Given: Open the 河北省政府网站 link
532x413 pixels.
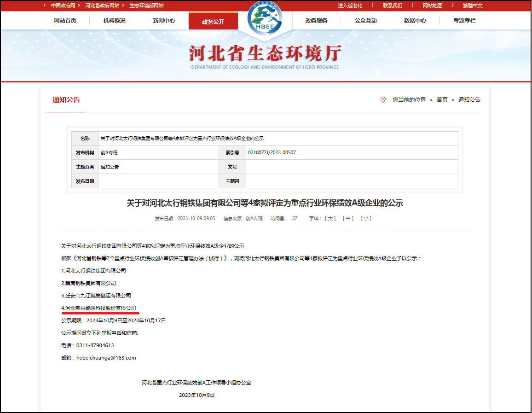Looking at the screenshot, I should pyautogui.click(x=102, y=6).
